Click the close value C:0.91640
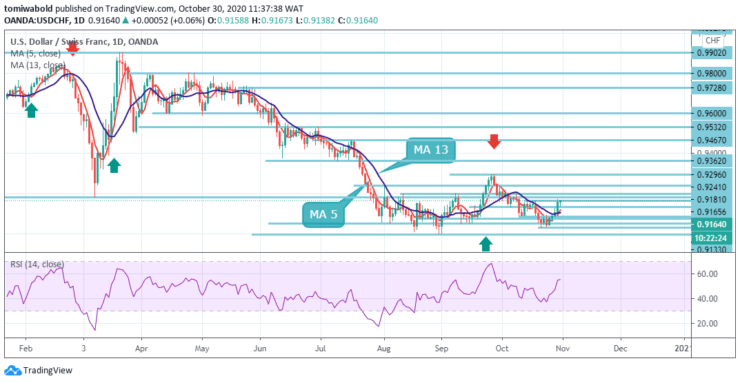 click(x=358, y=21)
